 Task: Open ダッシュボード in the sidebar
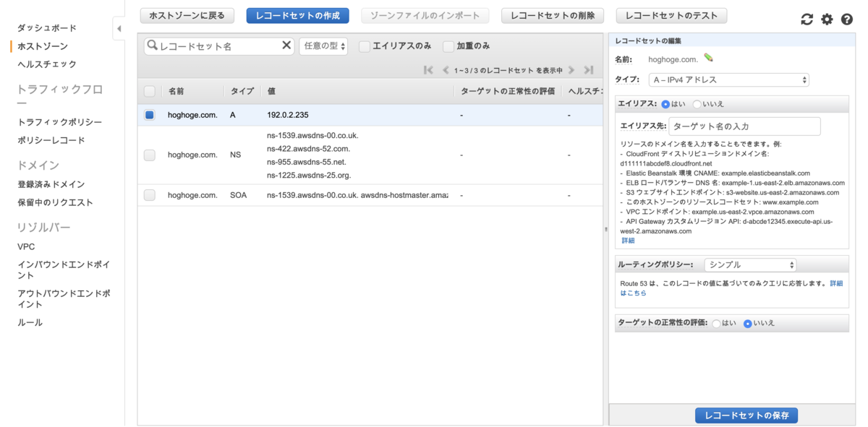(x=47, y=28)
